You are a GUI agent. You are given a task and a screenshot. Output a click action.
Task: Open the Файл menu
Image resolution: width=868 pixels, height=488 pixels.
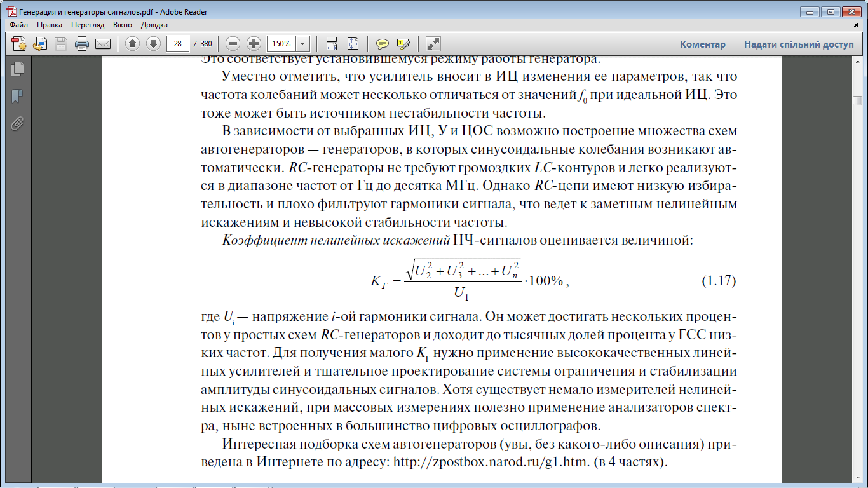click(19, 25)
